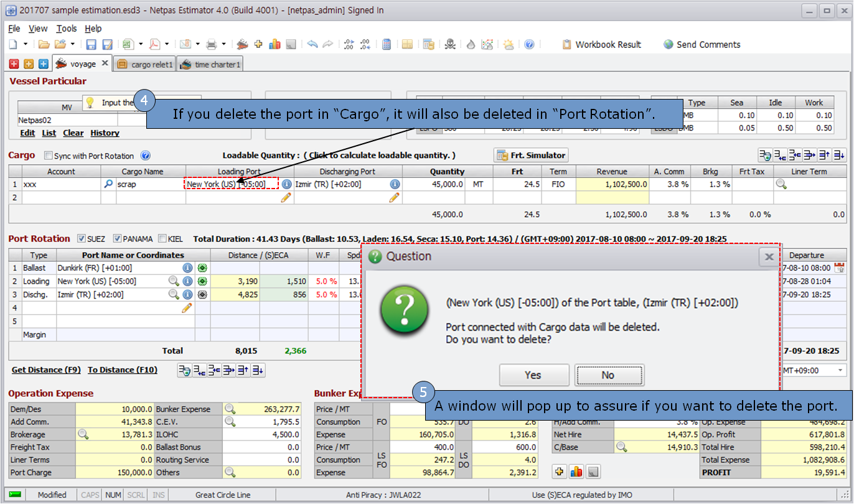Close the Question dialog with X
The width and height of the screenshot is (854, 504).
pyautogui.click(x=769, y=256)
